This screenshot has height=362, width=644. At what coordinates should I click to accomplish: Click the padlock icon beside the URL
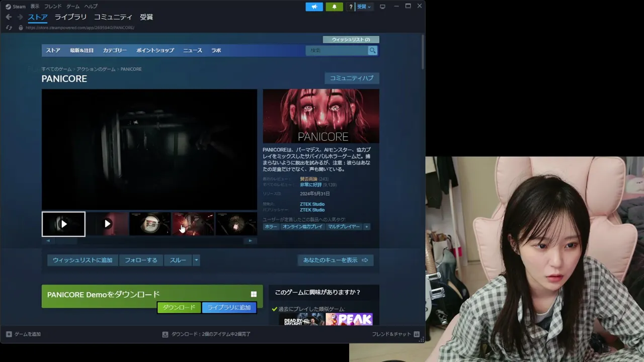21,28
